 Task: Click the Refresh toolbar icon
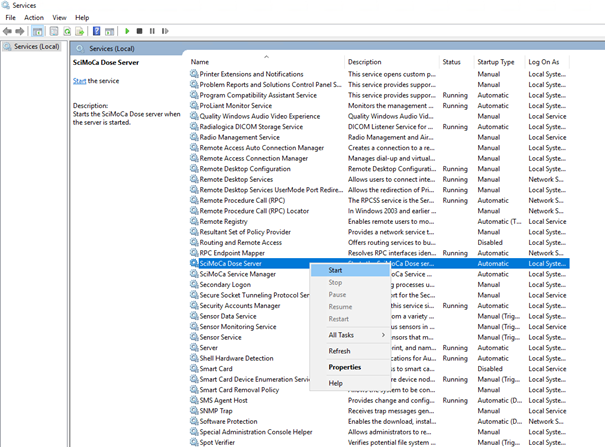(x=67, y=31)
